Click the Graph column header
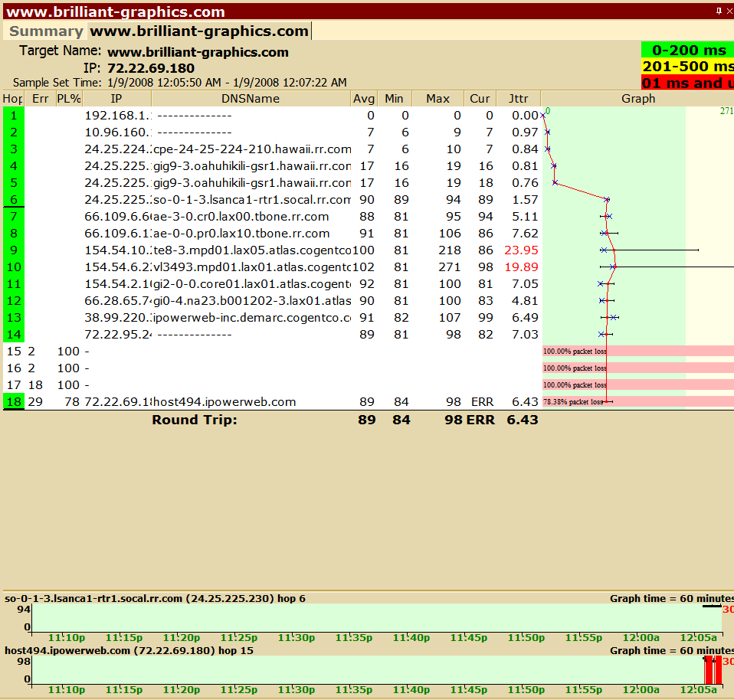Image resolution: width=734 pixels, height=700 pixels. pos(637,99)
